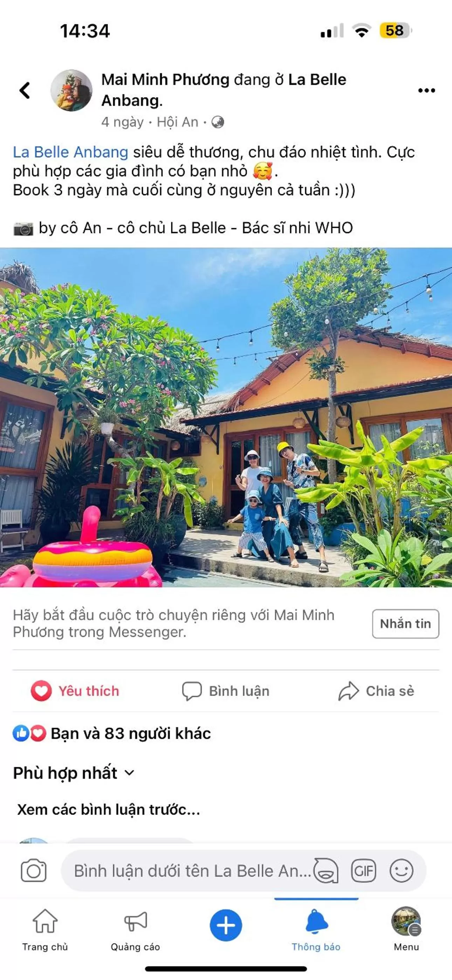This screenshot has height=980, width=452.
Task: Tap the Chia sẻ button
Action: pyautogui.click(x=376, y=691)
